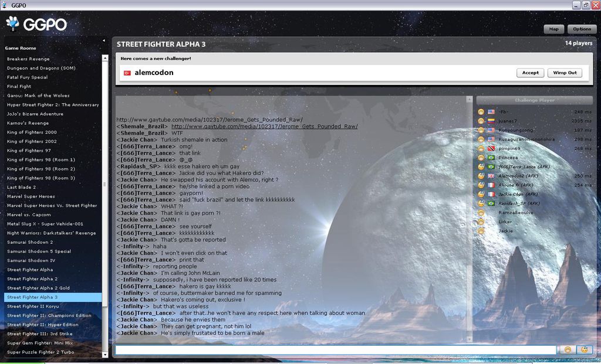Click the Trinidad flag beside pimpin69
Screen dimensions: 601x364
[x=491, y=148]
